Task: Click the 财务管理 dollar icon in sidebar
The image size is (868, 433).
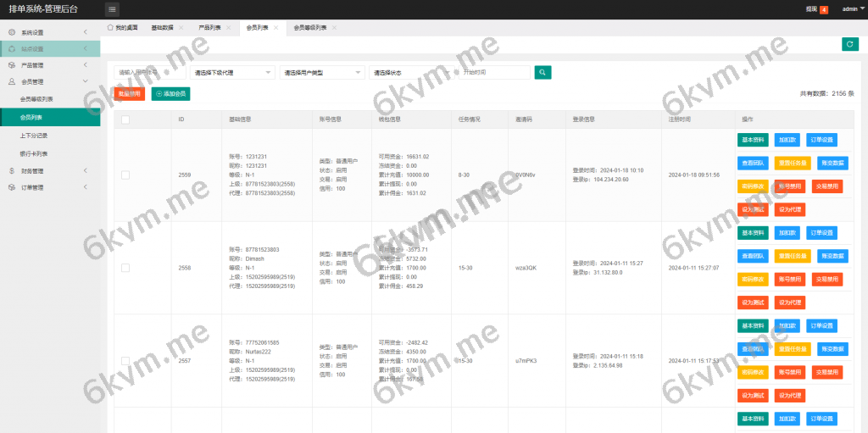Action: 12,170
